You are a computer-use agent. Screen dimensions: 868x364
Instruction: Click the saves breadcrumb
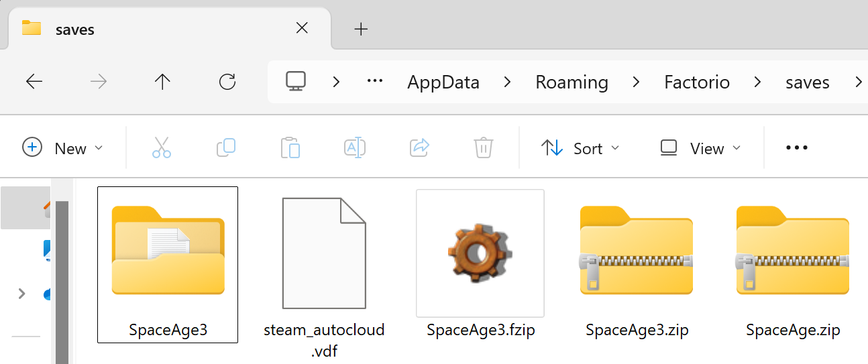click(x=808, y=82)
